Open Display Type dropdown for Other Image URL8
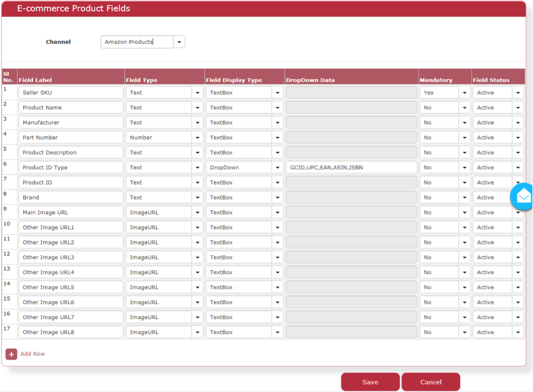This screenshot has height=392, width=533. point(278,332)
